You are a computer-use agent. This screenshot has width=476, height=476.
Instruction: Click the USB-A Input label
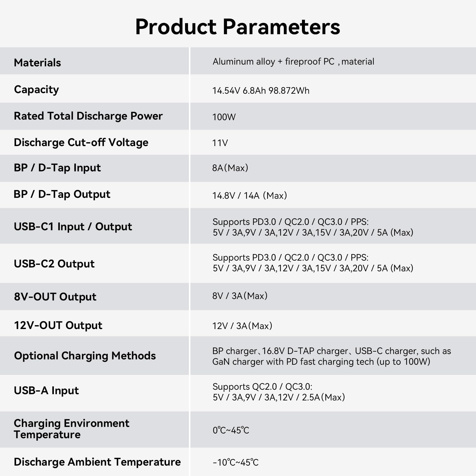[x=46, y=391]
